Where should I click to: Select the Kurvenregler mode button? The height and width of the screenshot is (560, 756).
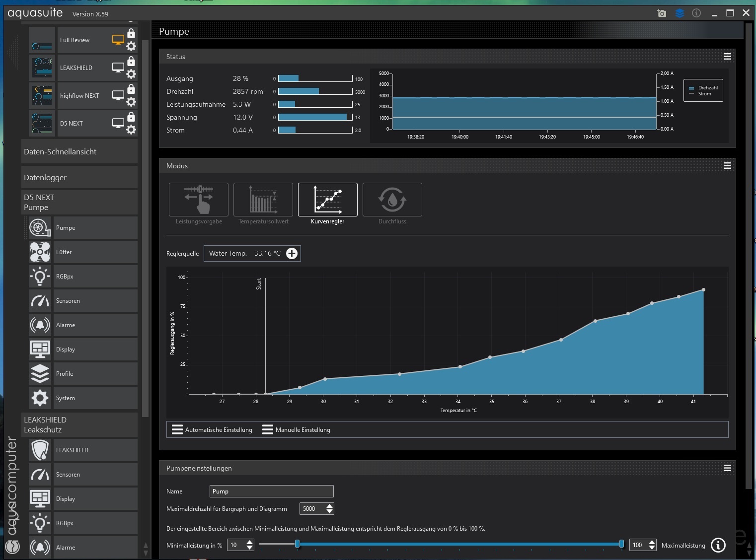[x=328, y=200]
